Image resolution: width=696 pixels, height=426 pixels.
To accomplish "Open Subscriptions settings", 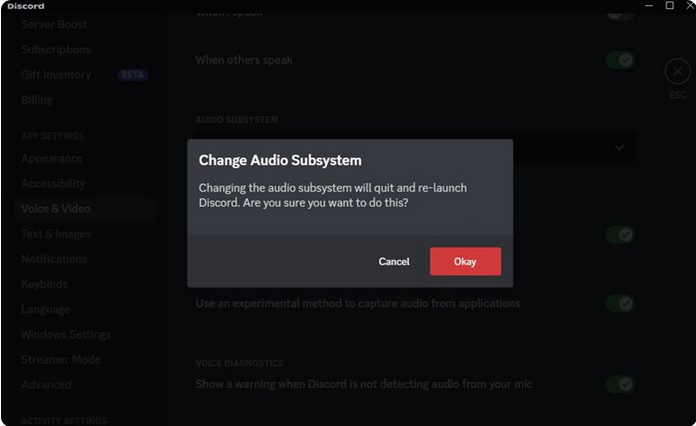I will pos(56,49).
